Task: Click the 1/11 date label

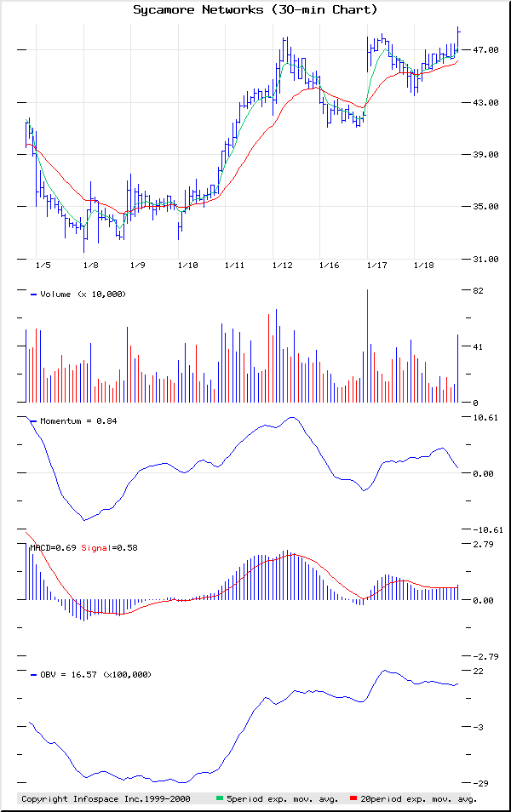Action: tap(234, 266)
